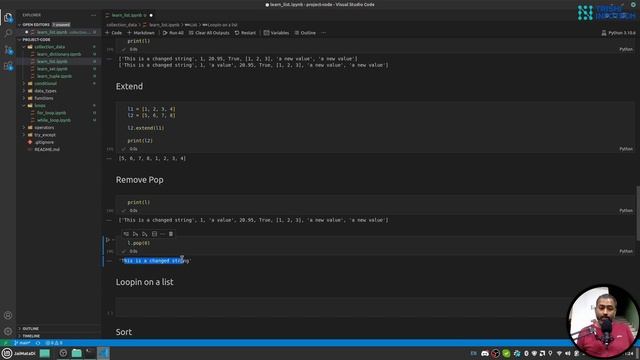The image size is (640, 360).
Task: Open the Manage gear in activity bar
Action: pos(8,331)
